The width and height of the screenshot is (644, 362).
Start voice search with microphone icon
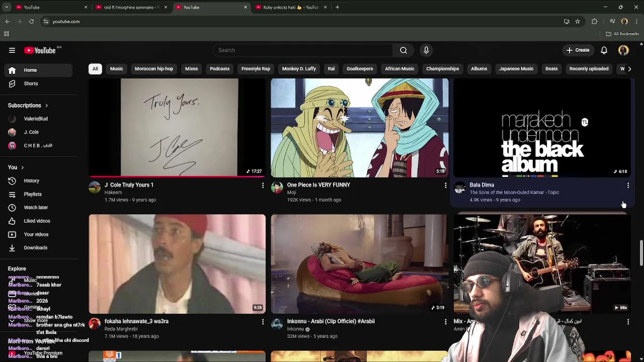click(x=426, y=50)
